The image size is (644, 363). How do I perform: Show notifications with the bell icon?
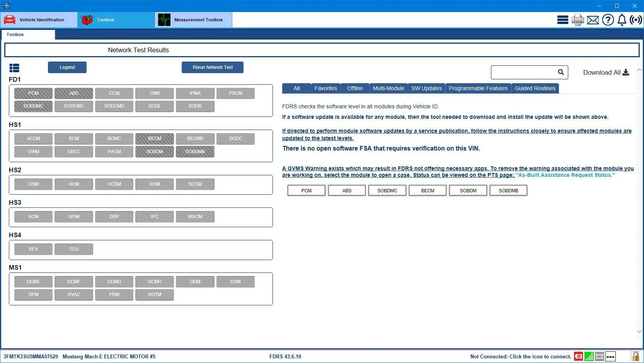click(x=622, y=20)
